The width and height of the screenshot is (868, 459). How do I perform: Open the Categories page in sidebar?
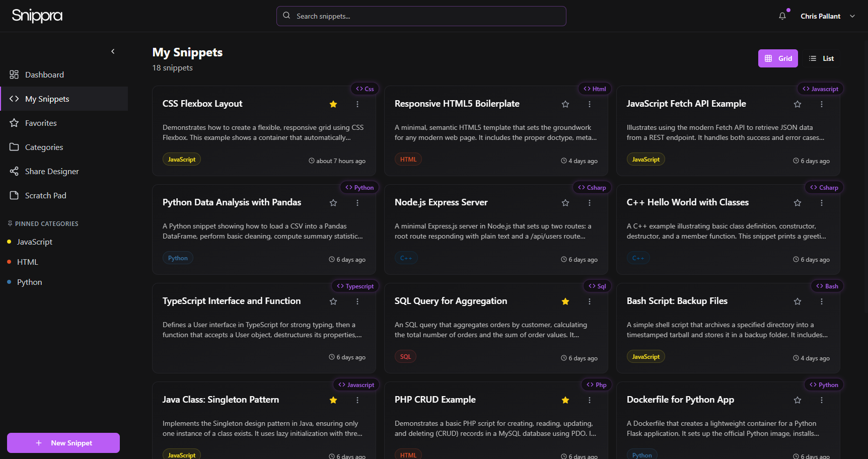(44, 147)
